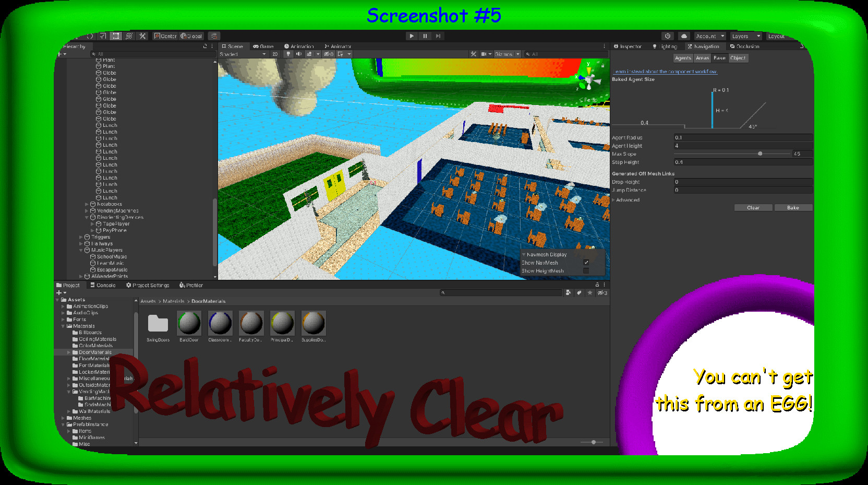Viewport: 868px width, 485px height.
Task: Toggle 2D view mode in Scene view
Action: click(275, 54)
